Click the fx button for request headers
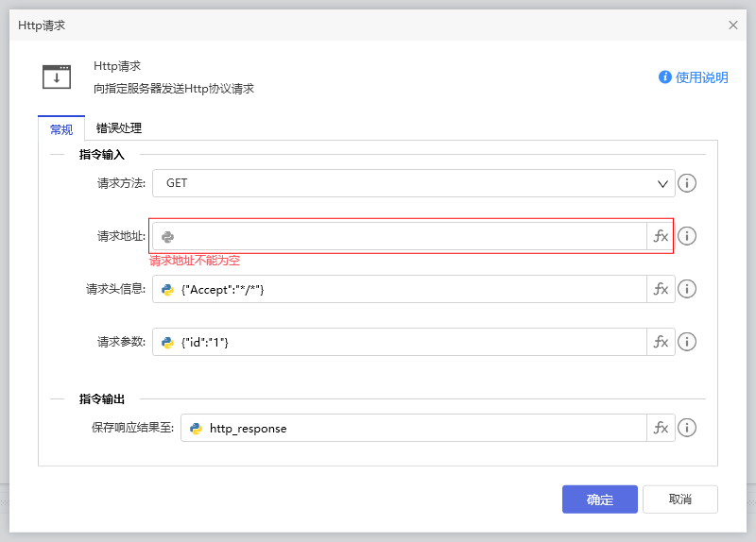Screen dimensions: 756x542 (x=661, y=289)
